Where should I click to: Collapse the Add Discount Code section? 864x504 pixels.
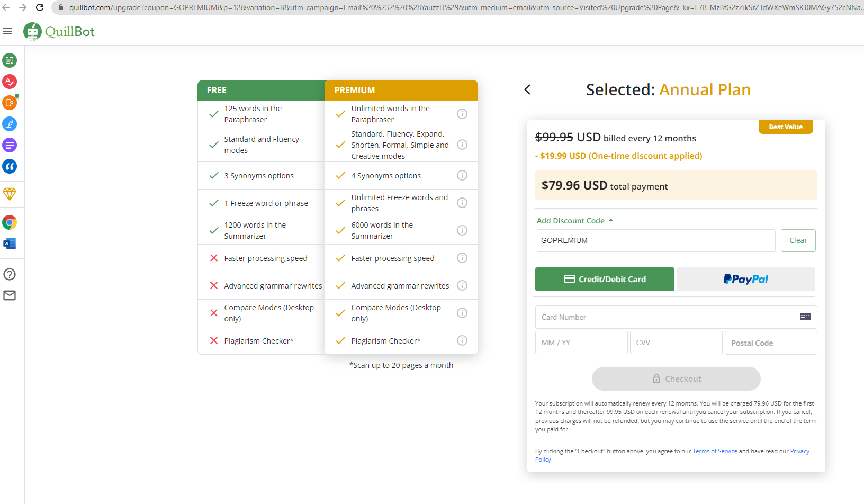click(x=575, y=221)
